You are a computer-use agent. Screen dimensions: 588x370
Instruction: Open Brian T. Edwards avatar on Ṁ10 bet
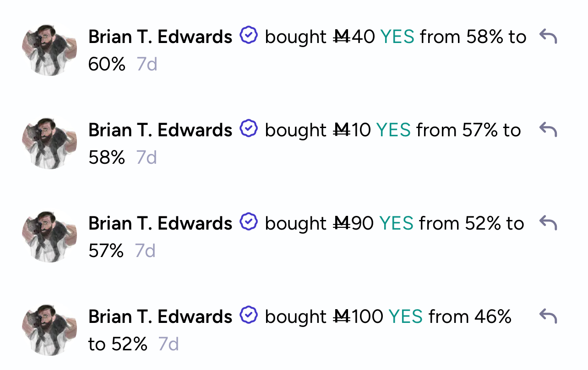49,143
